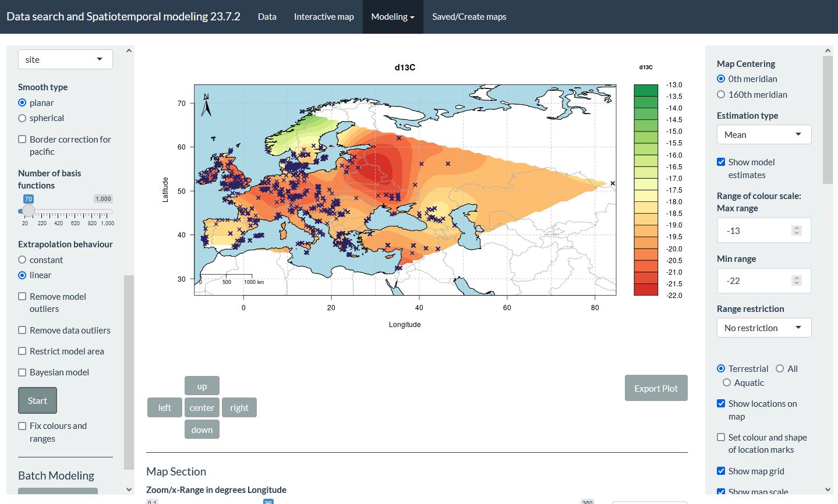Select the 160th meridian centering
Screen dimensions: 838x504
click(x=721, y=94)
